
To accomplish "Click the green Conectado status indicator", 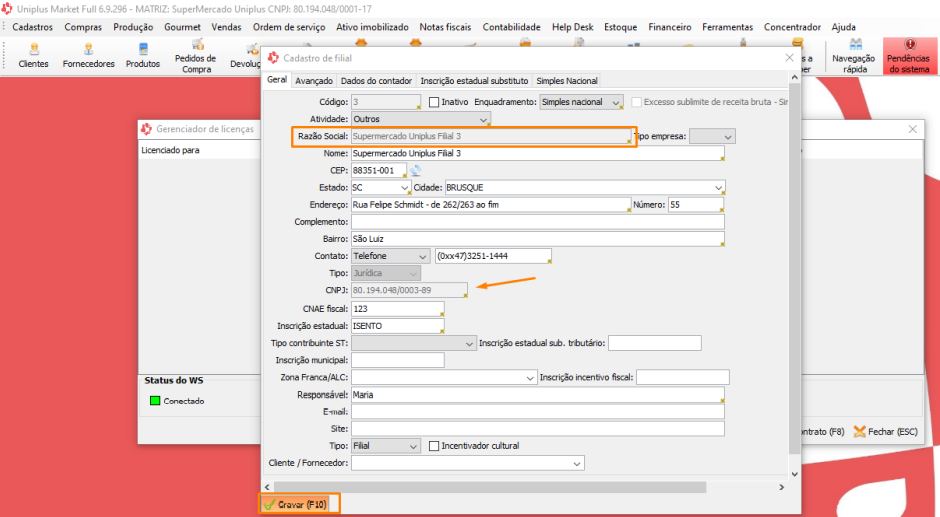I will pyautogui.click(x=155, y=401).
